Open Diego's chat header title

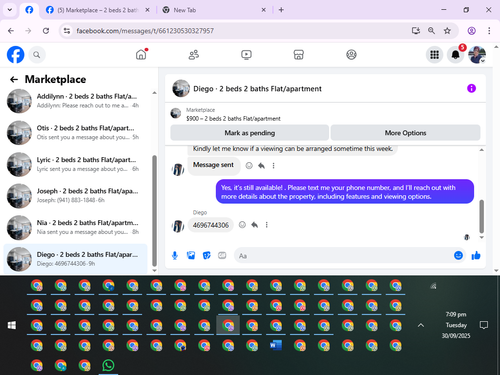(x=257, y=89)
